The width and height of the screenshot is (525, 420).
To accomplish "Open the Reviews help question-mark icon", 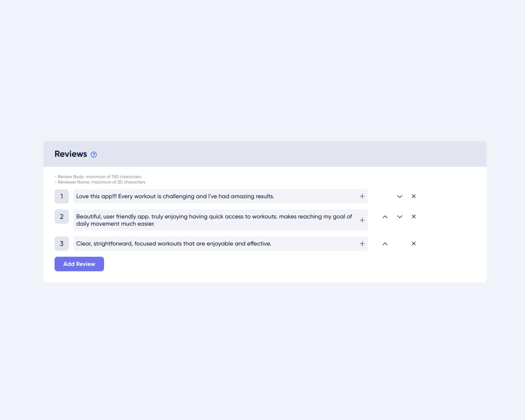I will tap(94, 155).
